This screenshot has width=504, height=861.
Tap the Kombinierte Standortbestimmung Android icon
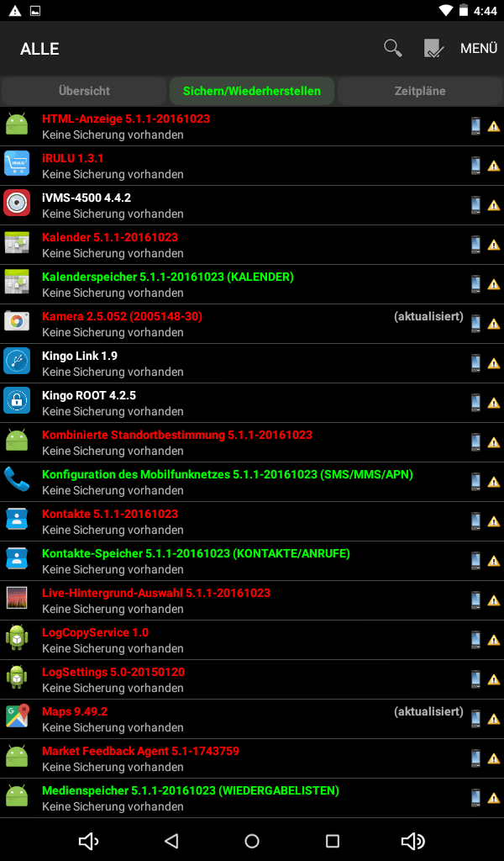17,441
